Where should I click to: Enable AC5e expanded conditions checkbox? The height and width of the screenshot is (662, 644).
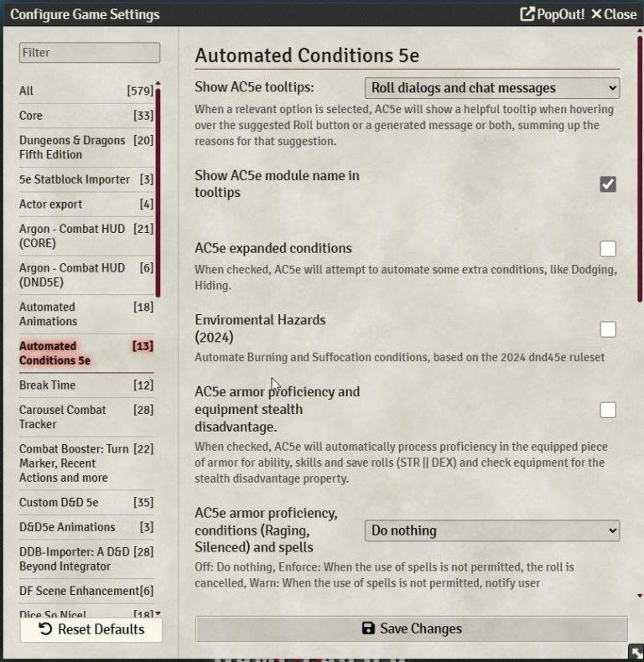point(608,249)
